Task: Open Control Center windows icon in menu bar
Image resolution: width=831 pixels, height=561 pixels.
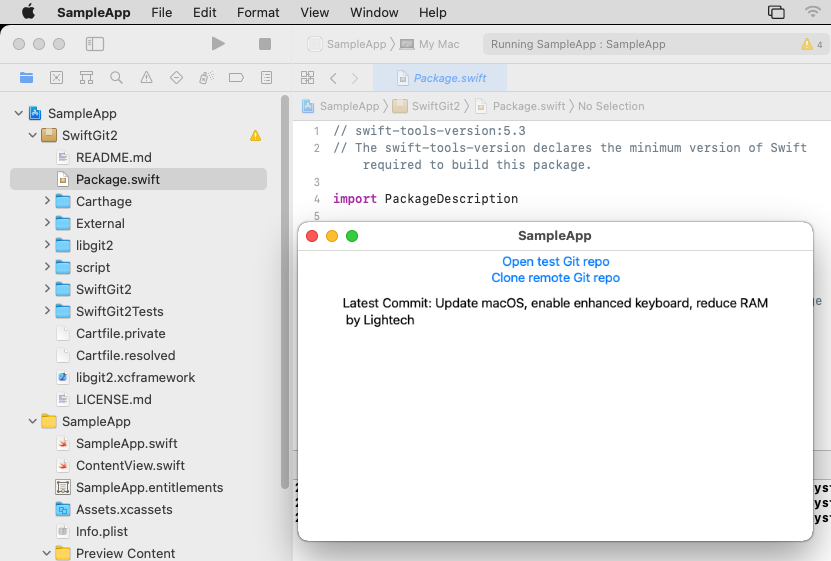Action: (776, 12)
